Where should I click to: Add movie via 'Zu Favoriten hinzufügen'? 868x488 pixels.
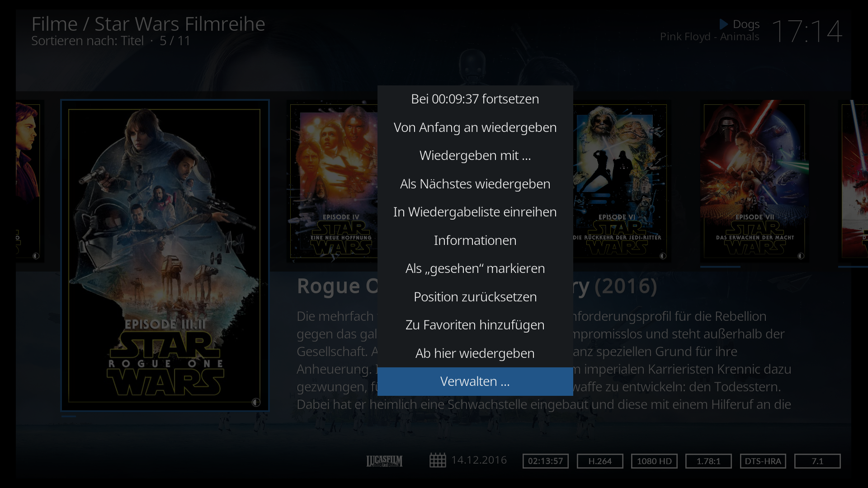[x=475, y=325]
